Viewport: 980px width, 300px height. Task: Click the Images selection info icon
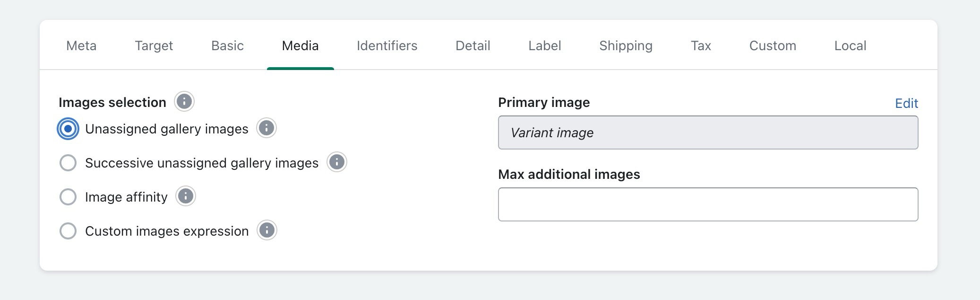[x=184, y=102]
